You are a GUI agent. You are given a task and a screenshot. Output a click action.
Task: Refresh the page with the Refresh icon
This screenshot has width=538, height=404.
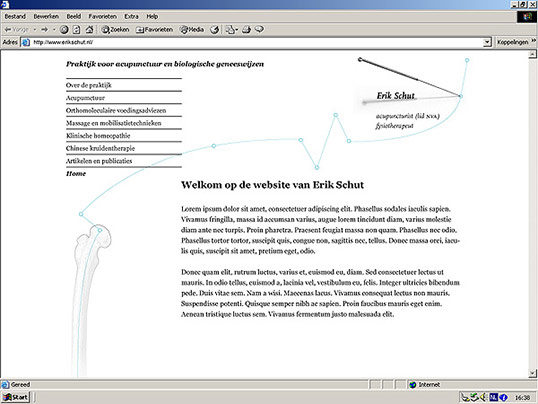coord(77,30)
